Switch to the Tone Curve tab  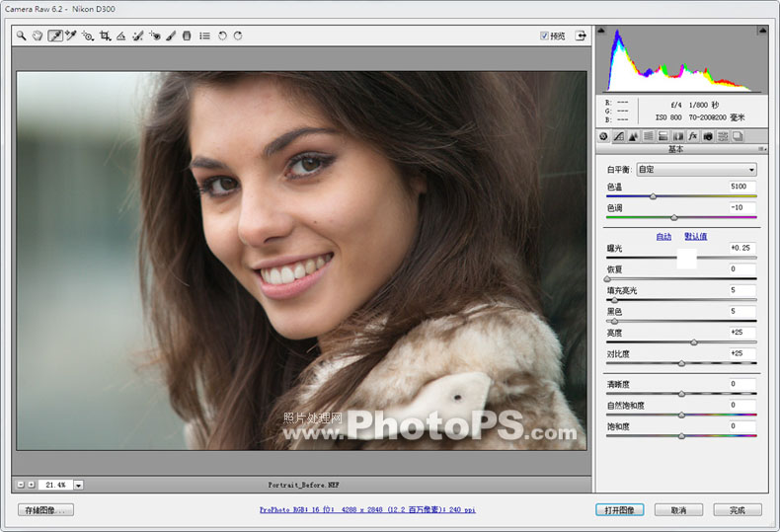tap(618, 136)
